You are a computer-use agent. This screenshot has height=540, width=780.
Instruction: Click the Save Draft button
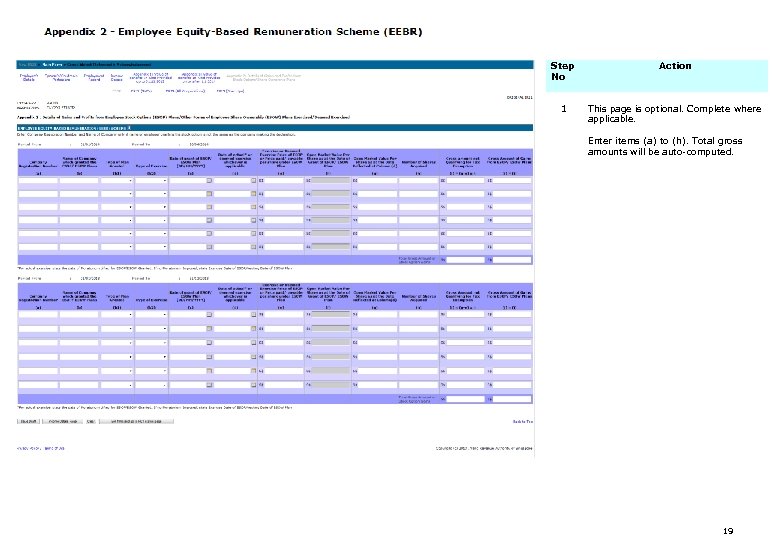coord(29,421)
